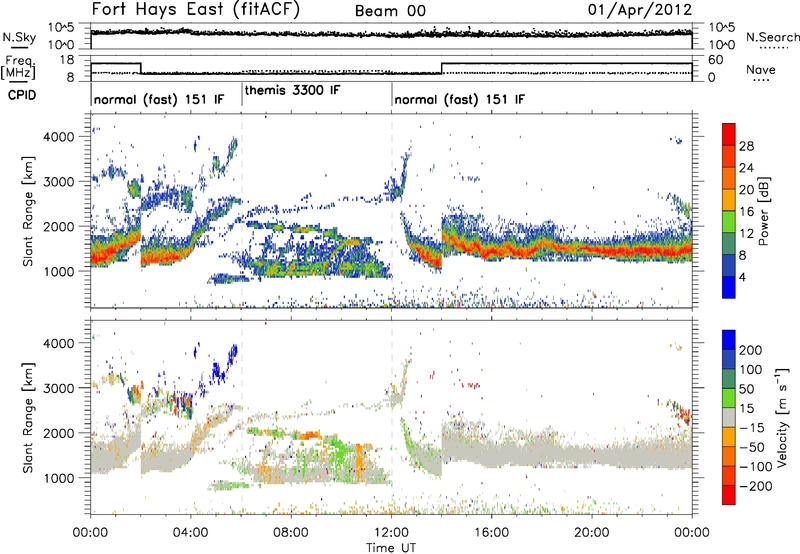
Task: Click the red bottom segment of Velocity color bar
Action: [729, 495]
